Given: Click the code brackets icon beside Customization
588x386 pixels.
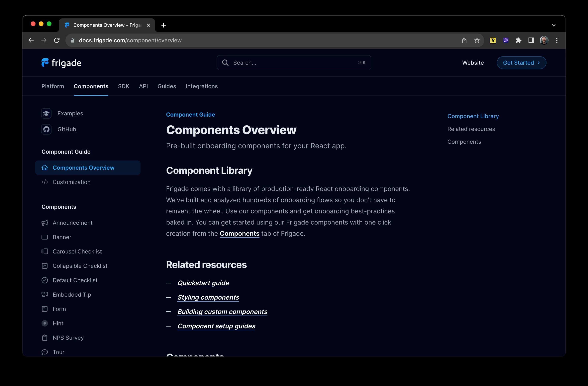Looking at the screenshot, I should [x=45, y=182].
